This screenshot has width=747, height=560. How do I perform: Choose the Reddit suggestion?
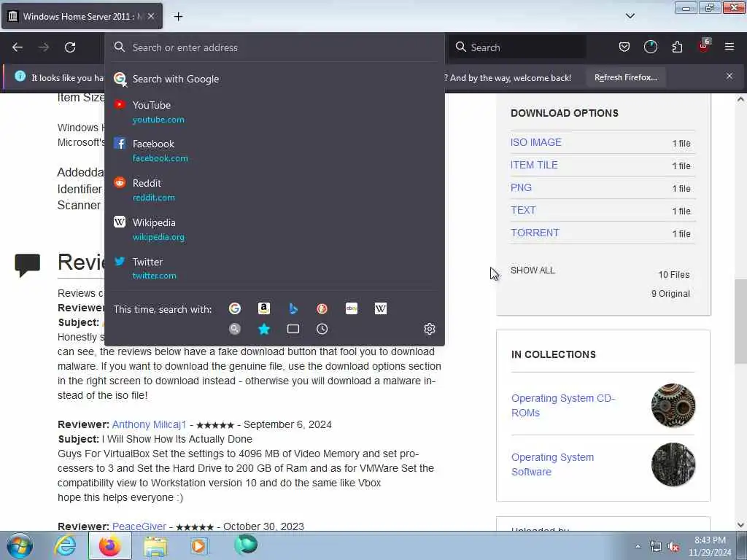[274, 190]
